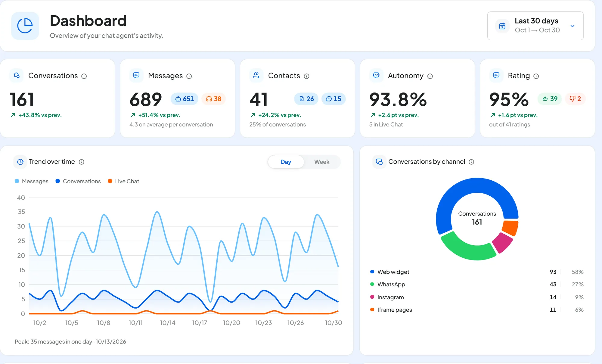Click the Conversations 161 donut center label
The image size is (602, 364).
click(477, 218)
